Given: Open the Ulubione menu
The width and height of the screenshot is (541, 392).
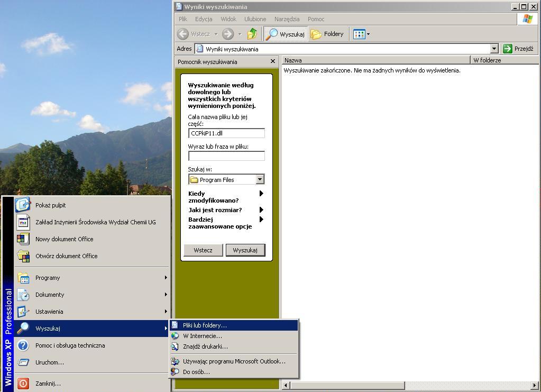Looking at the screenshot, I should click(x=255, y=19).
